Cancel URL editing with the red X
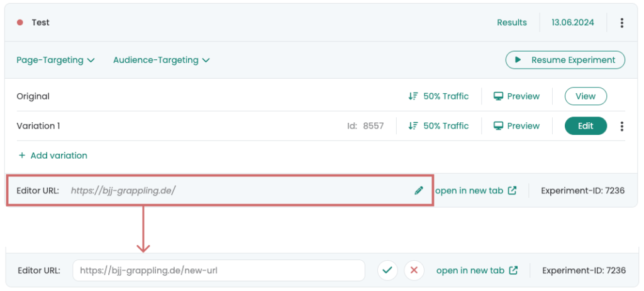644x291 pixels. (x=414, y=270)
